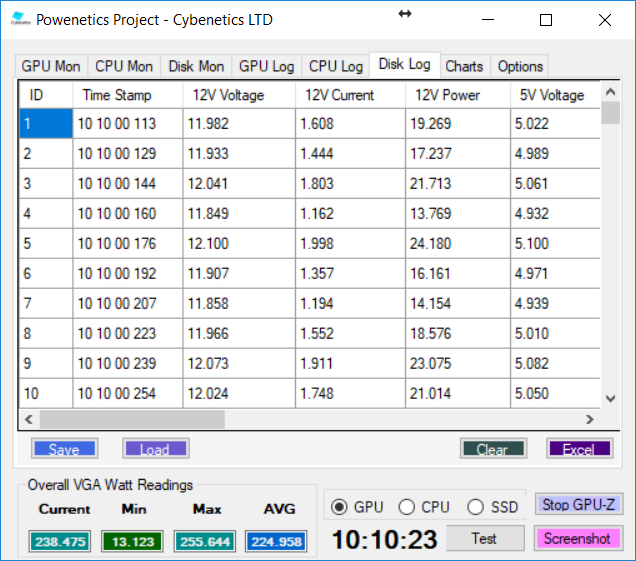The height and width of the screenshot is (561, 636).
Task: Click 12V power value 16.161
Action: [x=458, y=273]
